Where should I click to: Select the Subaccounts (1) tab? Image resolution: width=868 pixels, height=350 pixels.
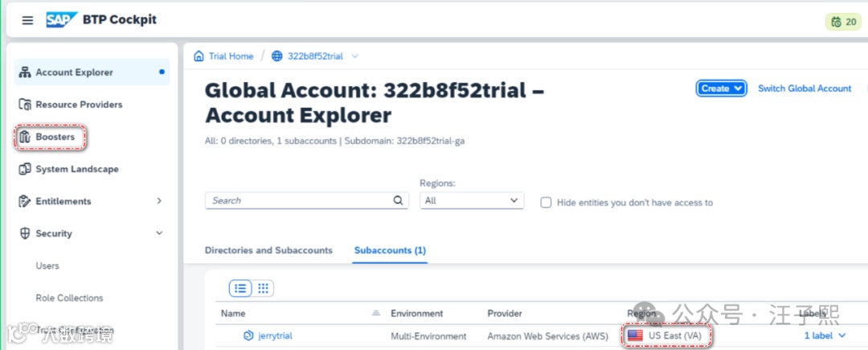click(x=390, y=250)
